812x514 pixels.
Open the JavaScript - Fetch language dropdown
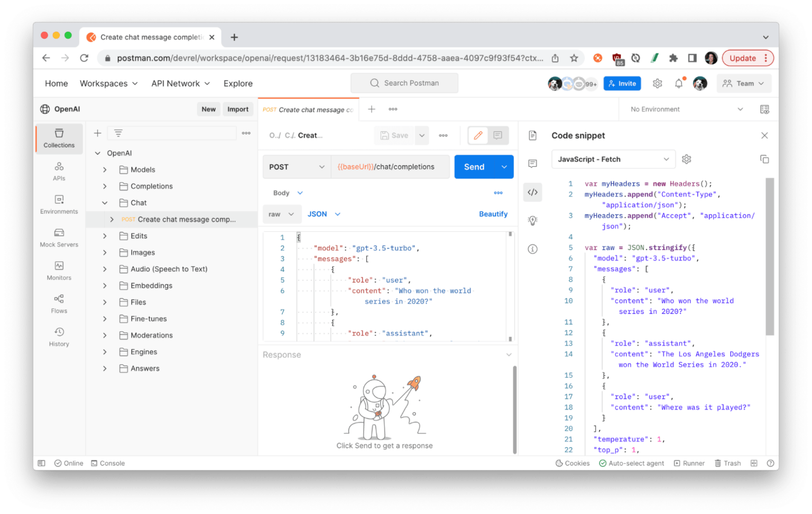coord(613,159)
